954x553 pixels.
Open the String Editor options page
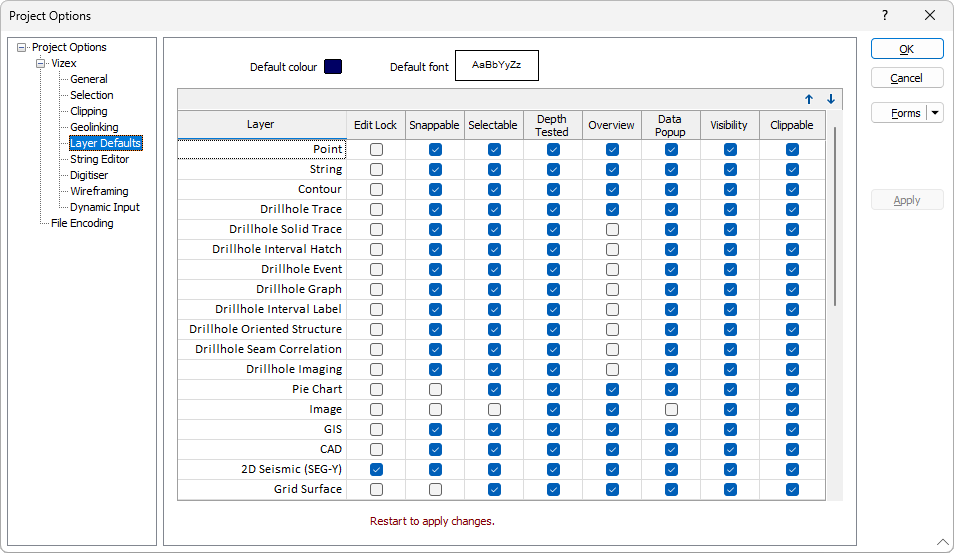click(x=100, y=159)
